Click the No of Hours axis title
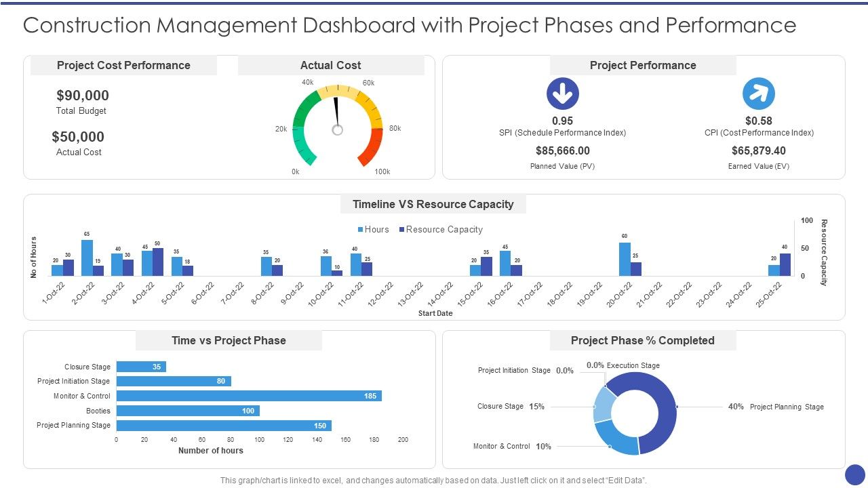The width and height of the screenshot is (868, 488). pos(33,257)
